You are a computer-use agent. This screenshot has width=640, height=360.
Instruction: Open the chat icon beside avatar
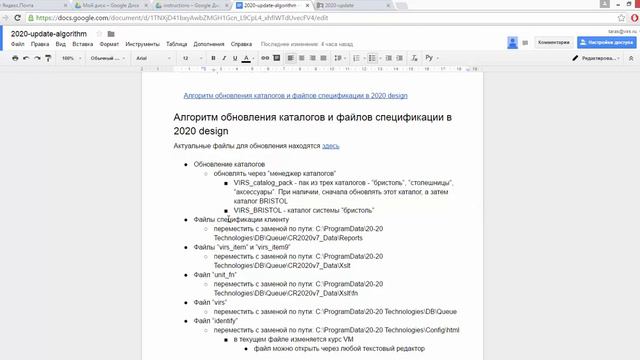coord(525,43)
